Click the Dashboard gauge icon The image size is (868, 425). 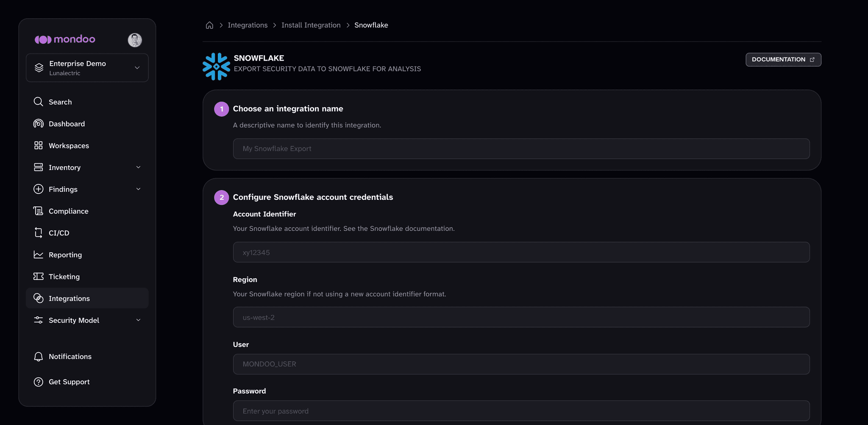point(38,123)
